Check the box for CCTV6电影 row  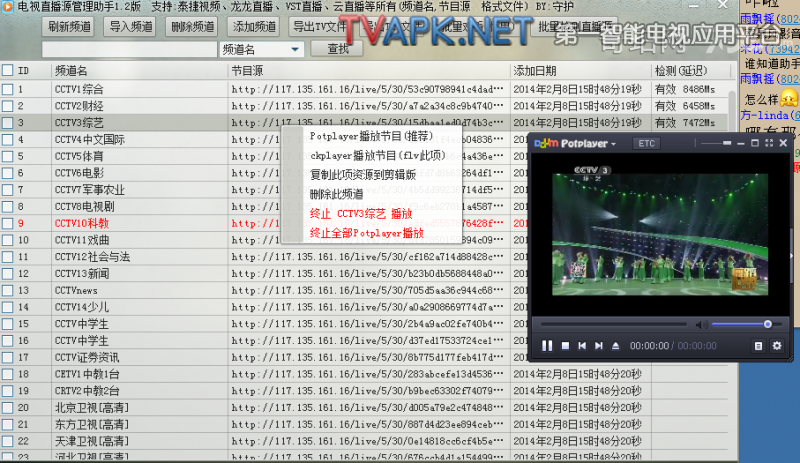(x=8, y=173)
